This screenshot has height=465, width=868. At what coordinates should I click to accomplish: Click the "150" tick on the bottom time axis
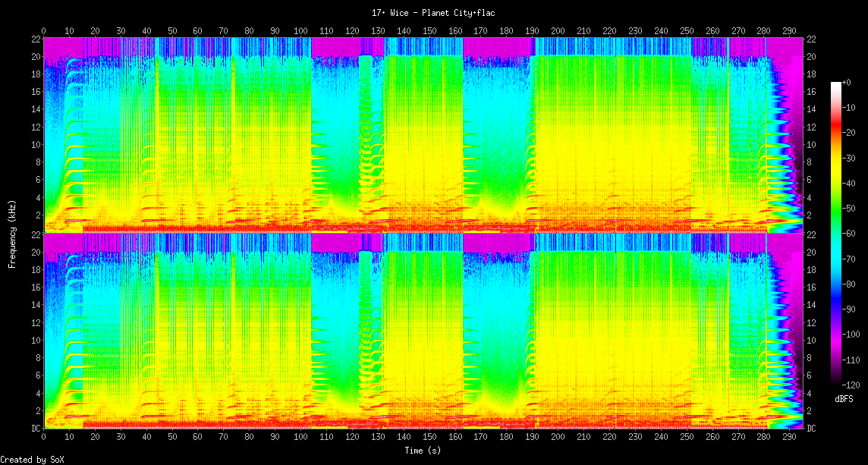coord(429,438)
